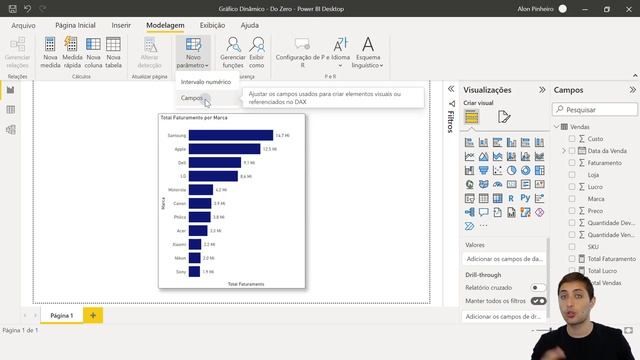This screenshot has width=640, height=360.
Task: Expand the Filtros pane
Action: (451, 89)
